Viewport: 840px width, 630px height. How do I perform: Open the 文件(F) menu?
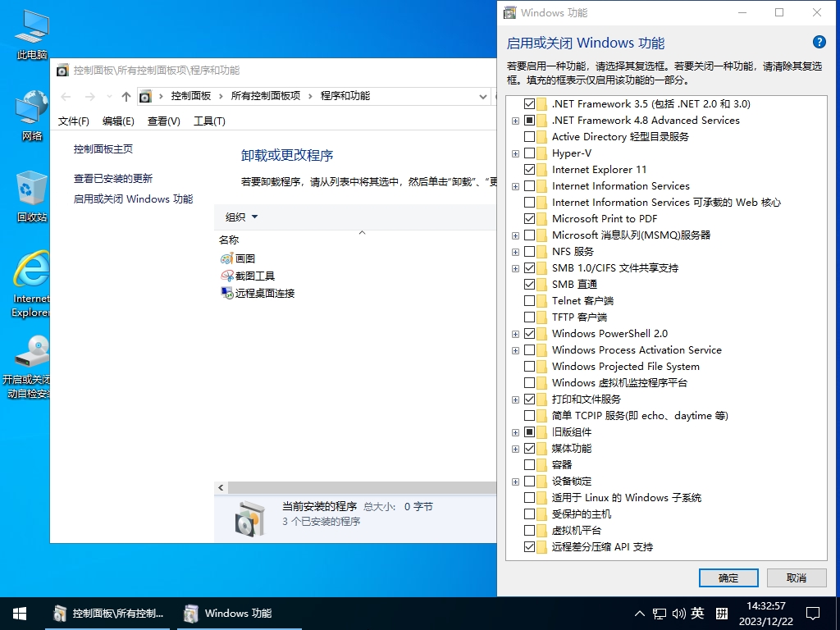point(73,121)
